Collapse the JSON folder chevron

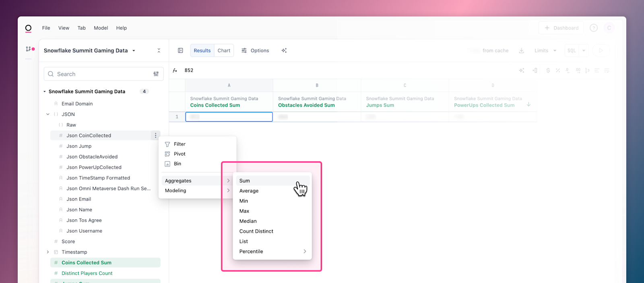(48, 114)
